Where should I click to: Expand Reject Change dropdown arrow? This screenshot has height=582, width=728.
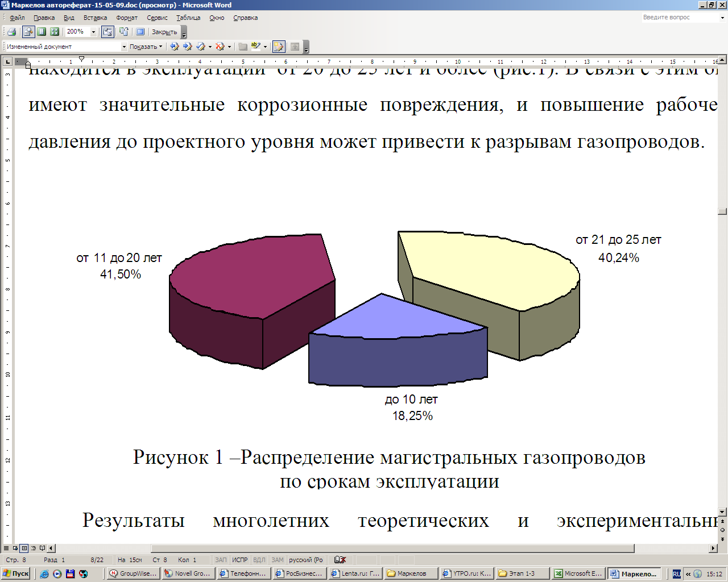coord(229,47)
